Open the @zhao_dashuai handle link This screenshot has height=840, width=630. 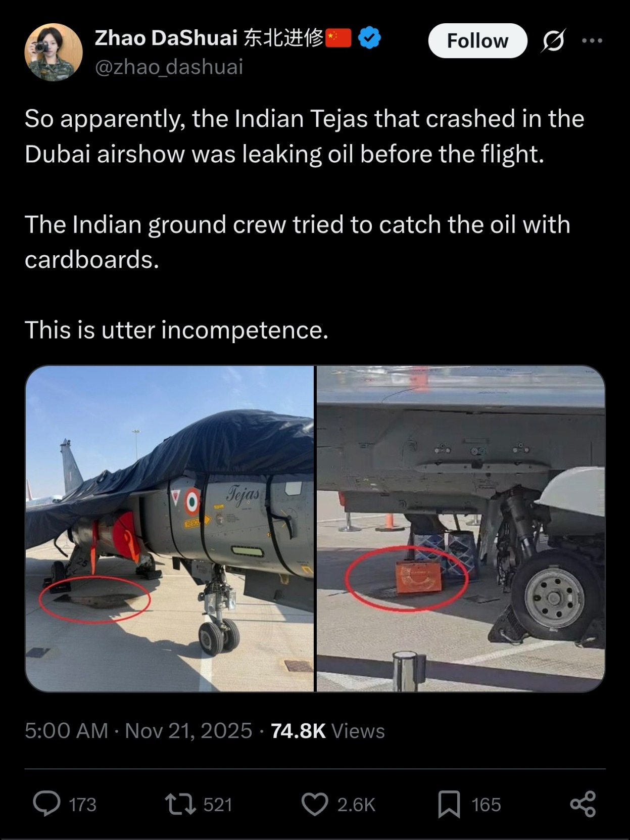pyautogui.click(x=169, y=67)
